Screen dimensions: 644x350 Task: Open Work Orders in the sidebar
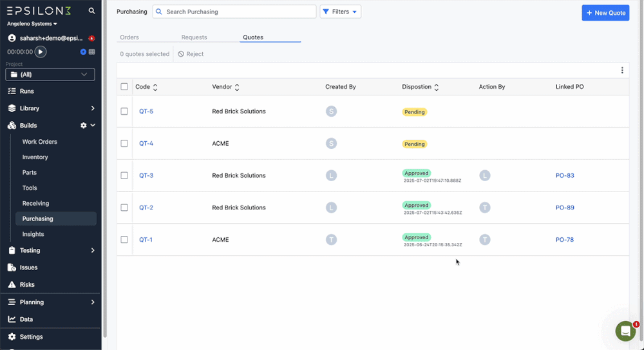coord(39,141)
